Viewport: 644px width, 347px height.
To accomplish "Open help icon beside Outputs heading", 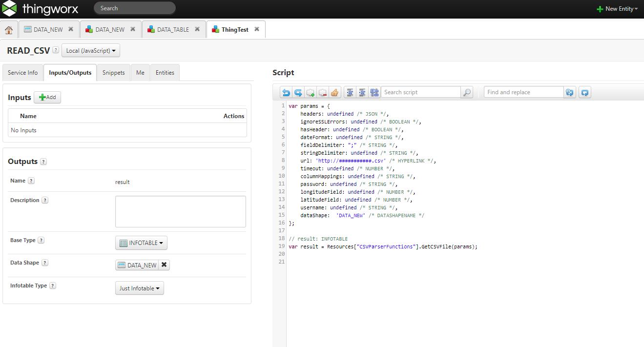I will pyautogui.click(x=43, y=162).
